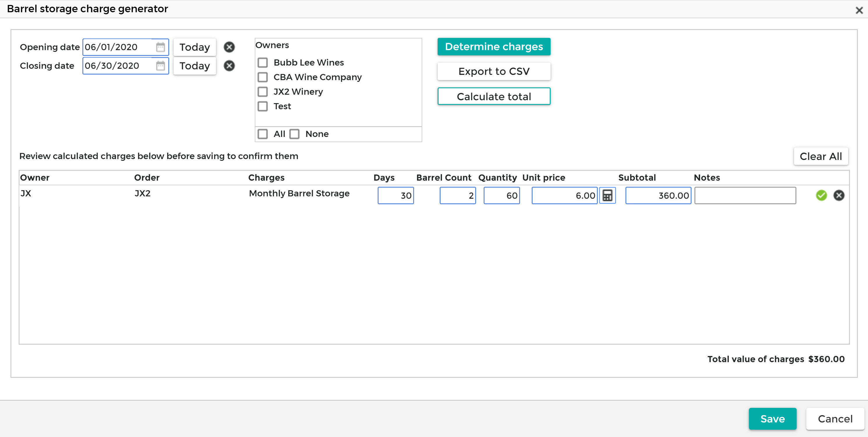Image resolution: width=868 pixels, height=437 pixels.
Task: Click the Unit price column header
Action: [x=544, y=177]
